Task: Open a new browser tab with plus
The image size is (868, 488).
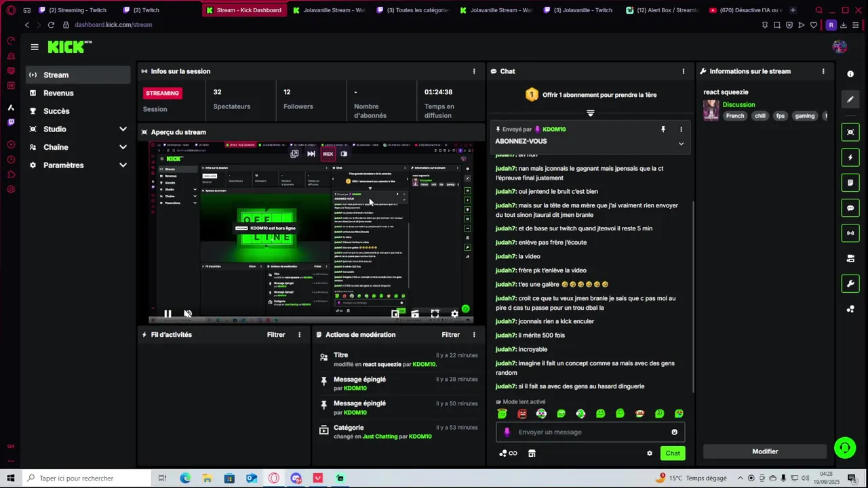Action: coord(793,10)
